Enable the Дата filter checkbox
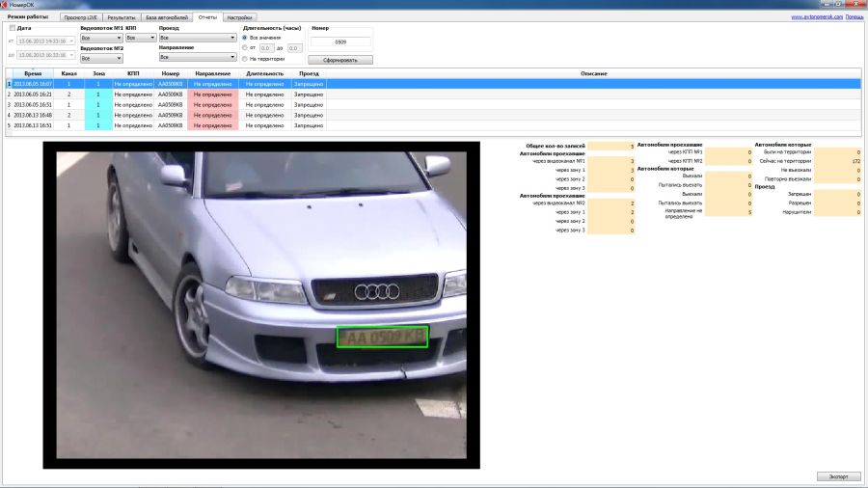 click(13, 28)
